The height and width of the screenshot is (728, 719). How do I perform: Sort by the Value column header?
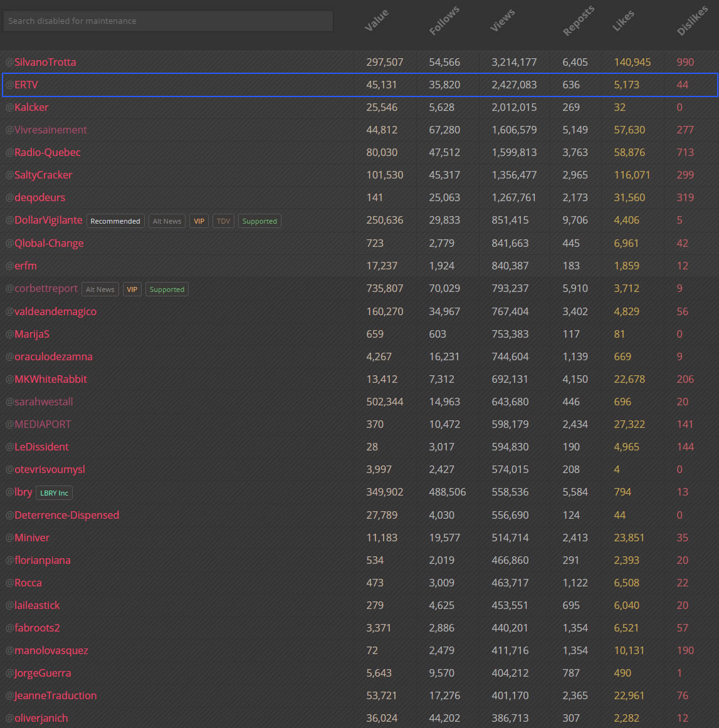(x=376, y=21)
